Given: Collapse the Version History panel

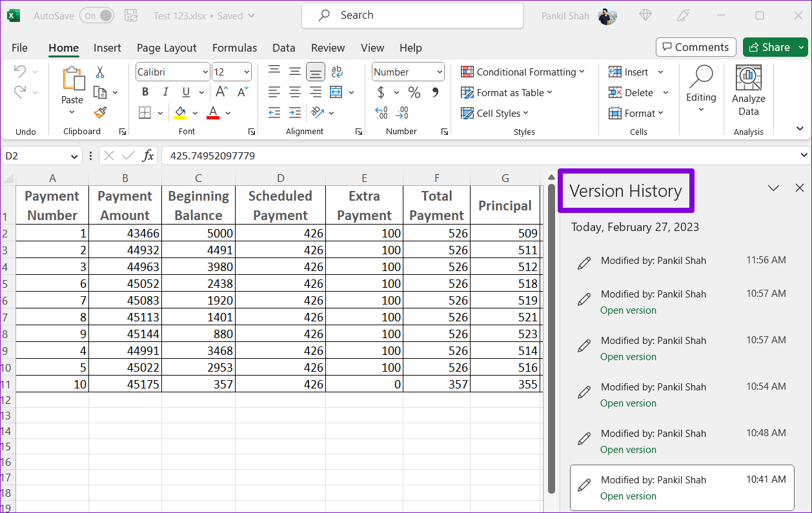Looking at the screenshot, I should pos(773,188).
